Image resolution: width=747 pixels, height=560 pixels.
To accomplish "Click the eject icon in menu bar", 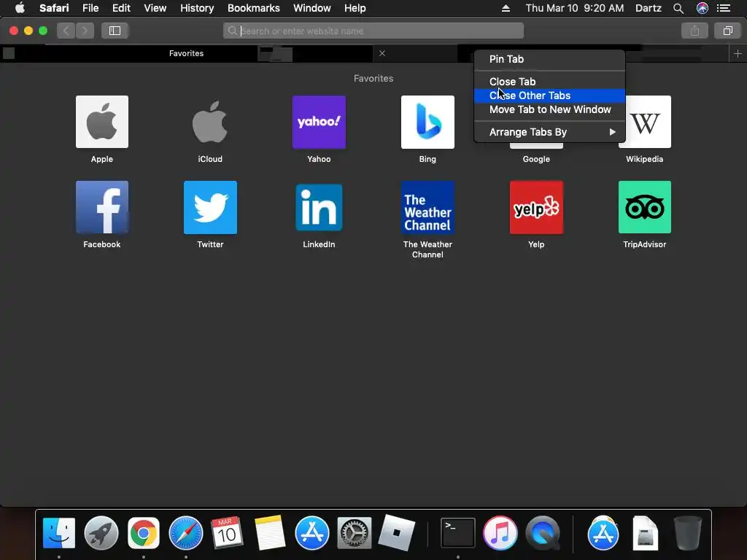I will [506, 8].
